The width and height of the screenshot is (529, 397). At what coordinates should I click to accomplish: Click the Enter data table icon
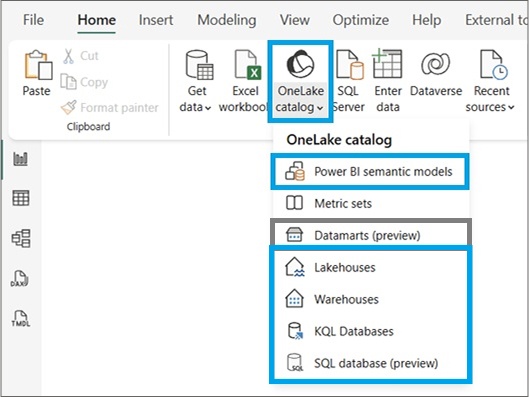click(387, 64)
